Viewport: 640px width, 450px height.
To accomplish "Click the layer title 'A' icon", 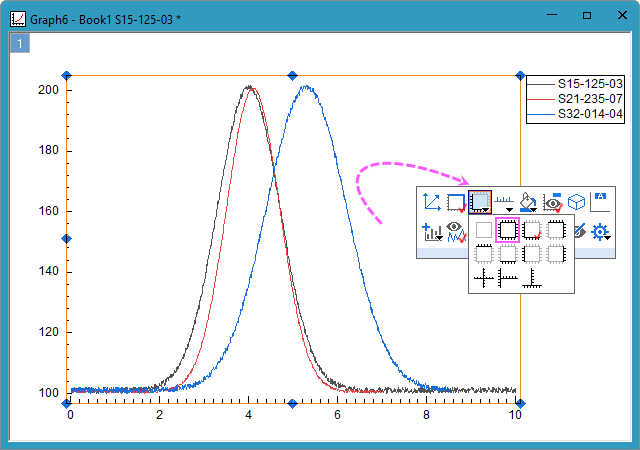I will [x=600, y=202].
